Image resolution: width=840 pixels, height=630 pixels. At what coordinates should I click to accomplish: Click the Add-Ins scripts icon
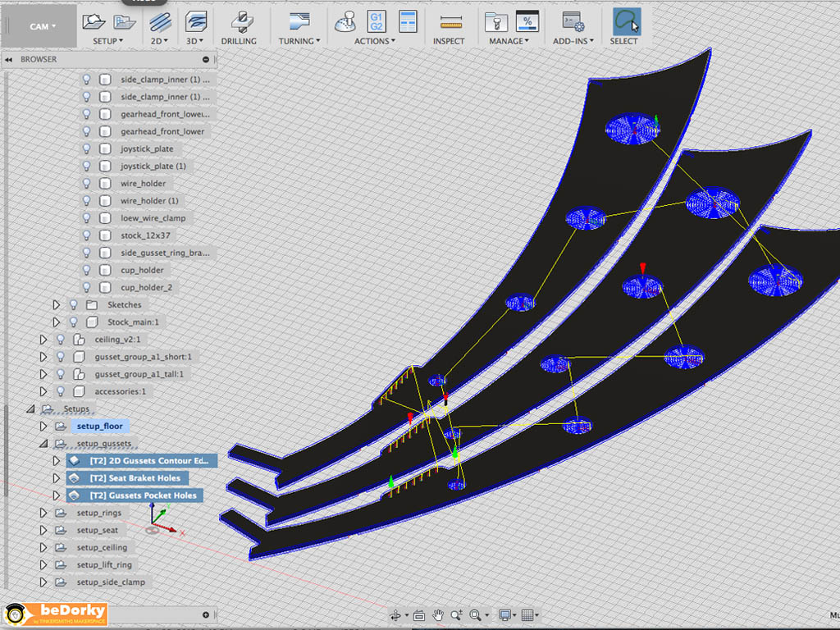[x=573, y=22]
